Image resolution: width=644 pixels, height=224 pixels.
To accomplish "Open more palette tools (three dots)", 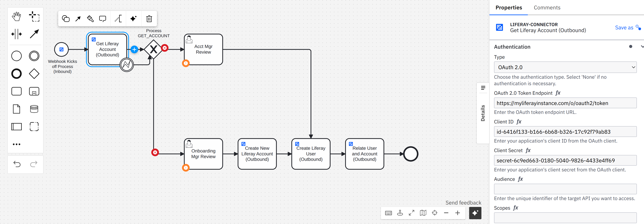I will click(17, 144).
